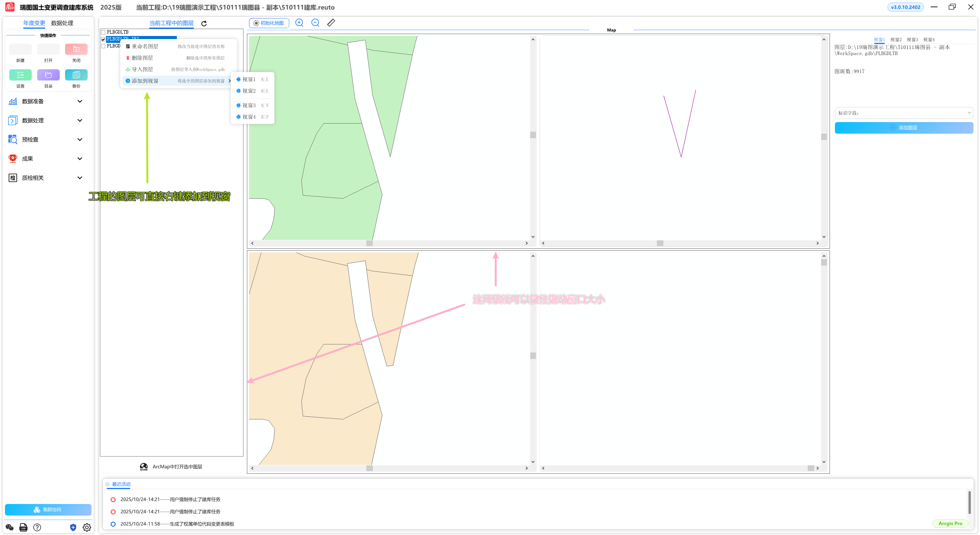The height and width of the screenshot is (535, 980).
Task: Open the 标识字段 dropdown
Action: tap(903, 113)
